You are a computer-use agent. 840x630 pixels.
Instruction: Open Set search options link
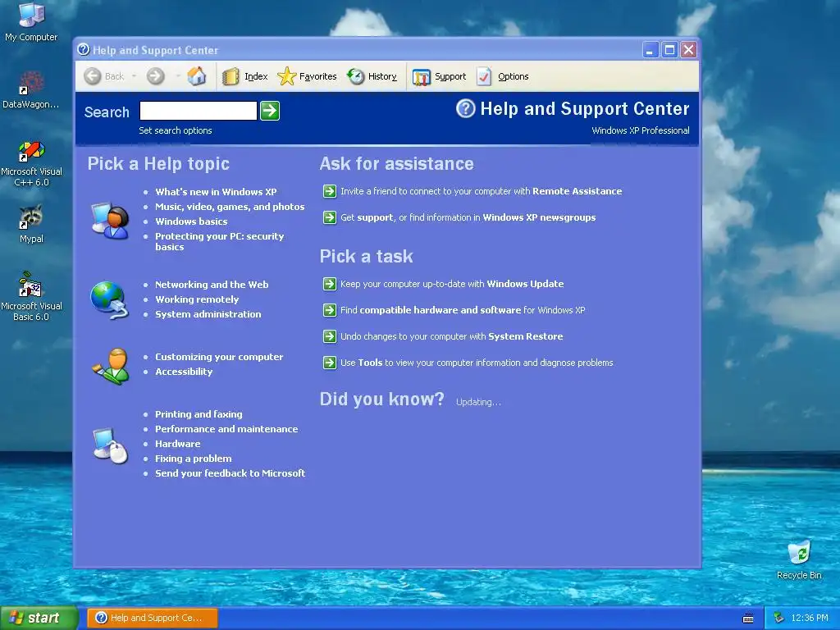176,130
